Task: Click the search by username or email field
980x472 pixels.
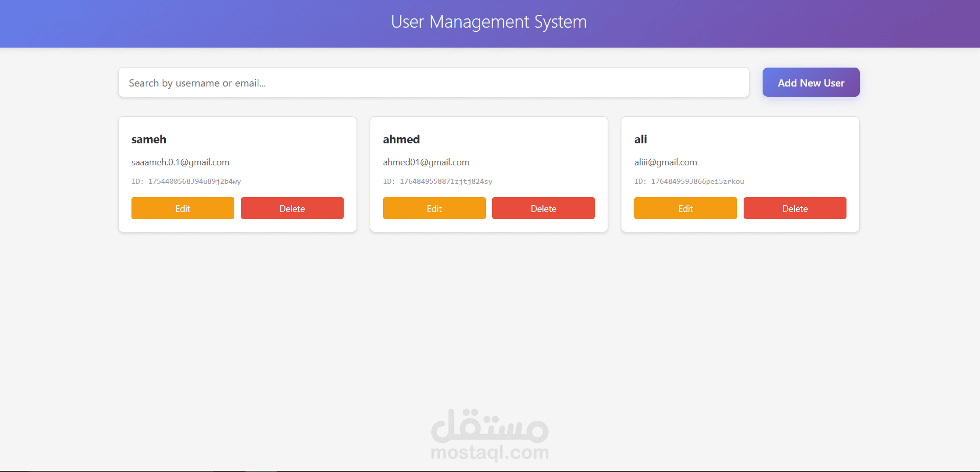Action: click(434, 82)
